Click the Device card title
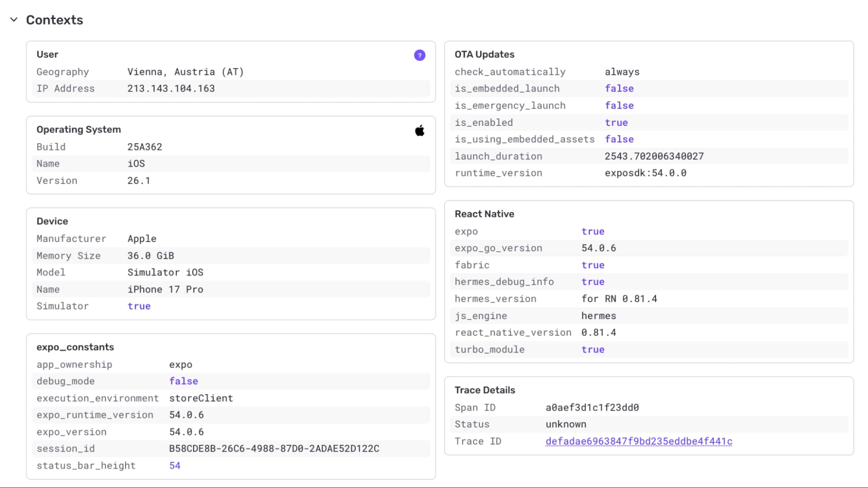The height and width of the screenshot is (488, 868). [x=52, y=221]
